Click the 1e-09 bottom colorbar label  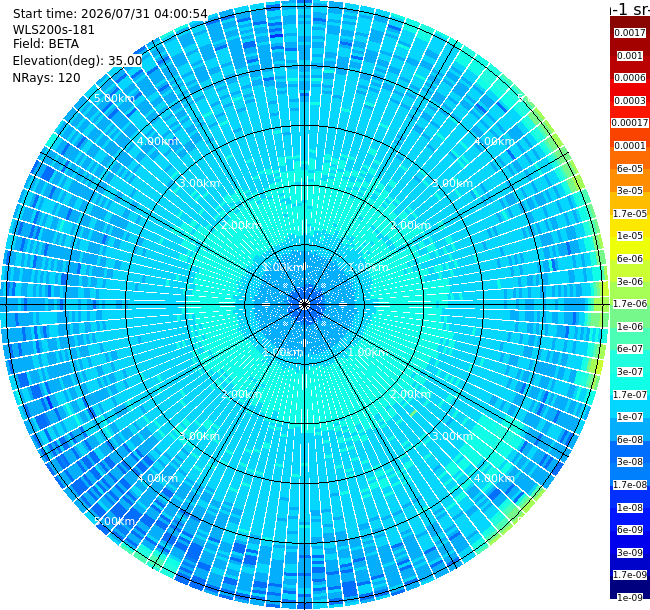pyautogui.click(x=630, y=598)
